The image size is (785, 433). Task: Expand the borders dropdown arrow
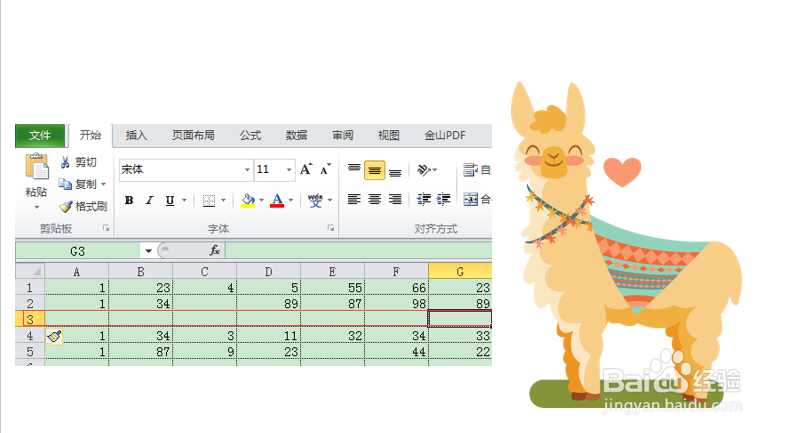tap(223, 200)
